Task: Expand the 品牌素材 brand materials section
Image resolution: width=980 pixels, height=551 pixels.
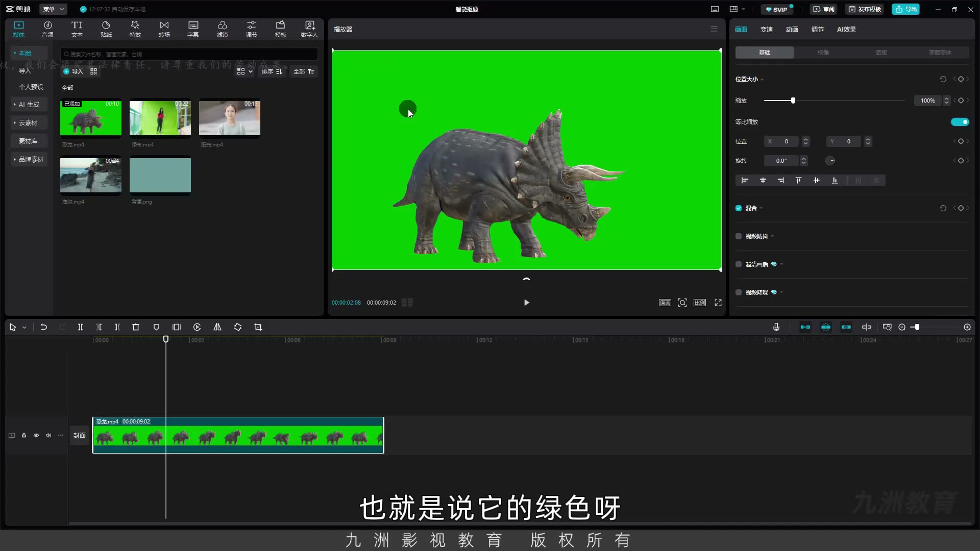Action: (x=29, y=159)
